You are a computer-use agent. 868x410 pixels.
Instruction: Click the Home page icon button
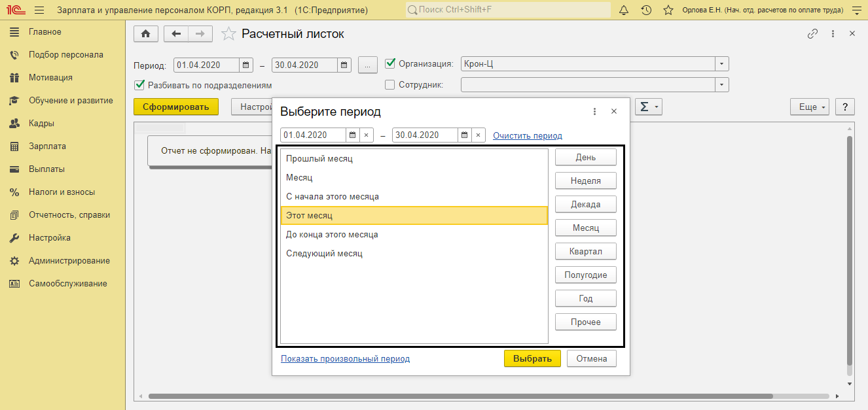[x=145, y=34]
